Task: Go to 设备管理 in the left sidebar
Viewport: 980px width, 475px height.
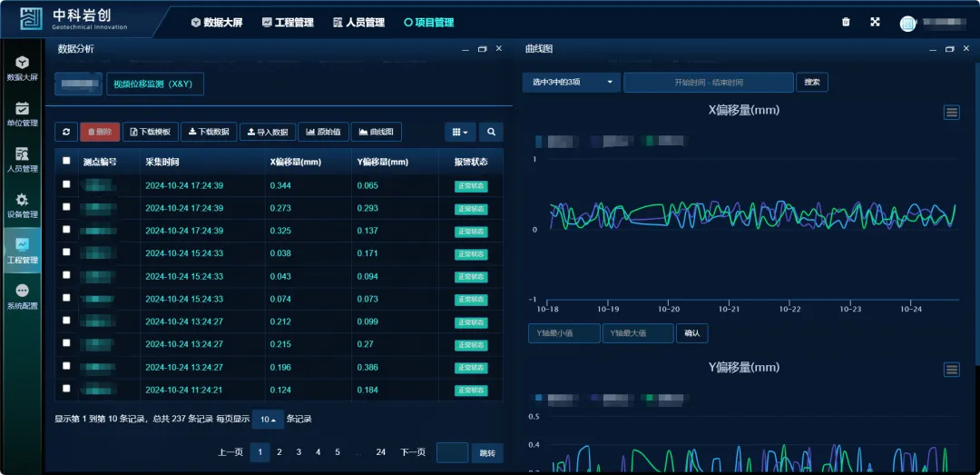Action: coord(23,205)
